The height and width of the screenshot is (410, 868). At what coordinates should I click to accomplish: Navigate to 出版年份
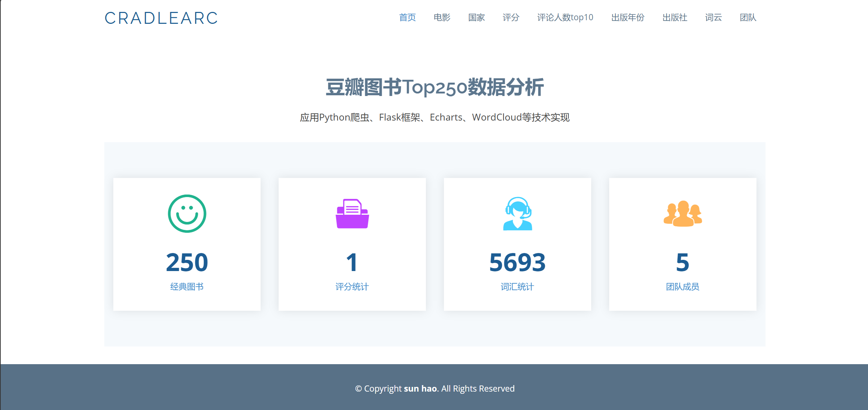click(x=628, y=17)
